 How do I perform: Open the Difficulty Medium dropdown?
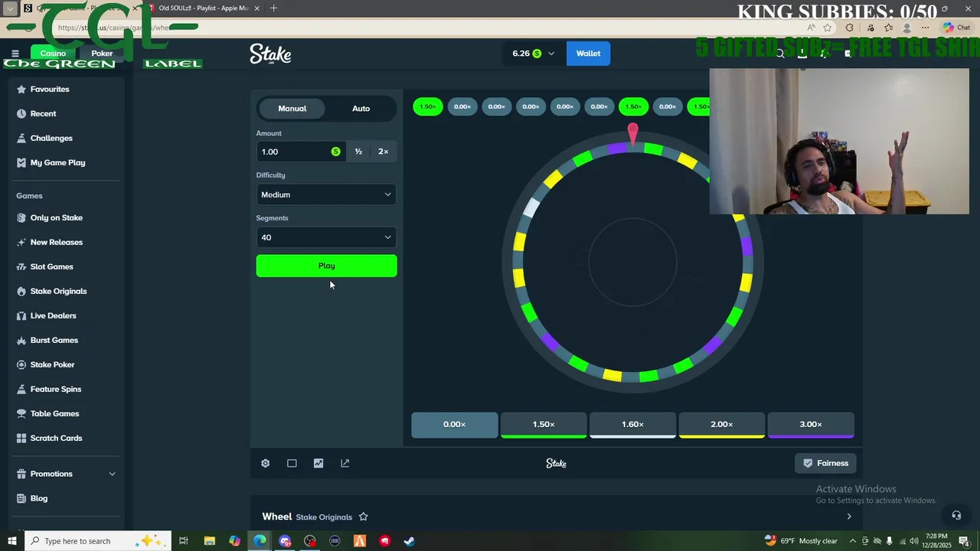(326, 194)
